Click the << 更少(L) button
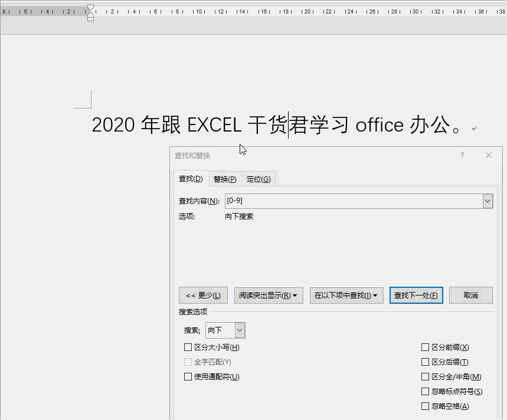507x420 pixels. [x=203, y=296]
